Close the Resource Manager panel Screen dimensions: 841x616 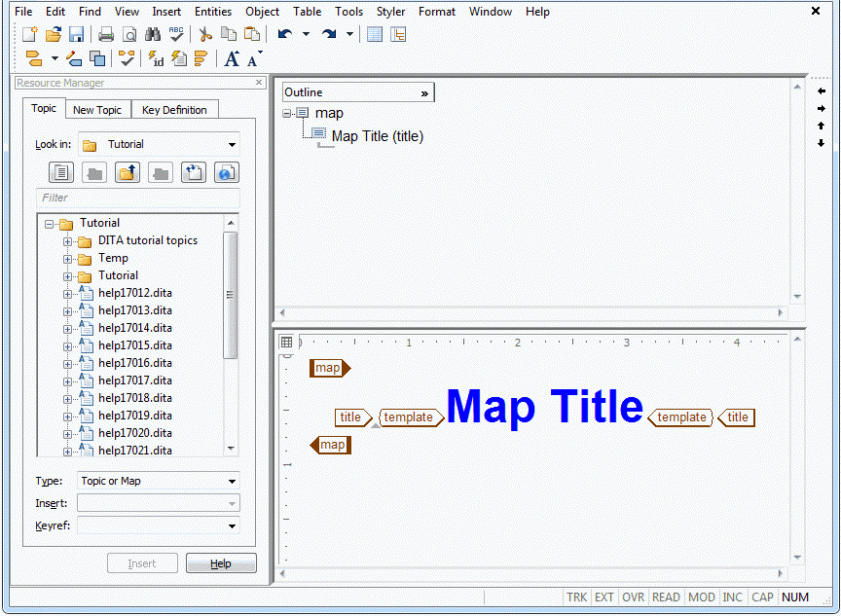pyautogui.click(x=259, y=82)
